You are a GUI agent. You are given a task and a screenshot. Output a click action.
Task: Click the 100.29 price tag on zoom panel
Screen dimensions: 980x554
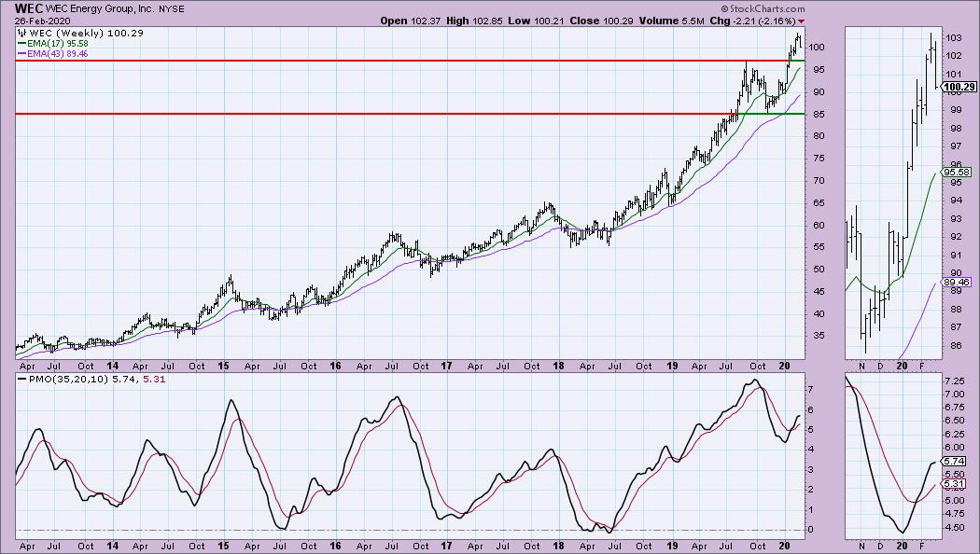click(959, 87)
